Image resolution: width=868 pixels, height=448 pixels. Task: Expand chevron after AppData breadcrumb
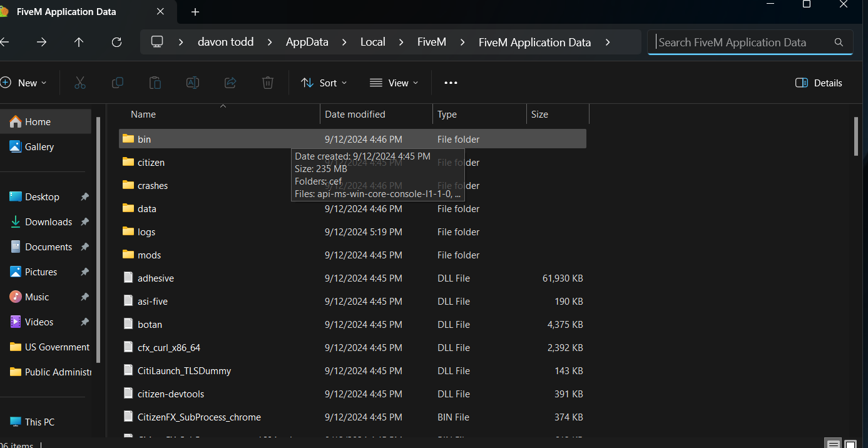click(344, 42)
